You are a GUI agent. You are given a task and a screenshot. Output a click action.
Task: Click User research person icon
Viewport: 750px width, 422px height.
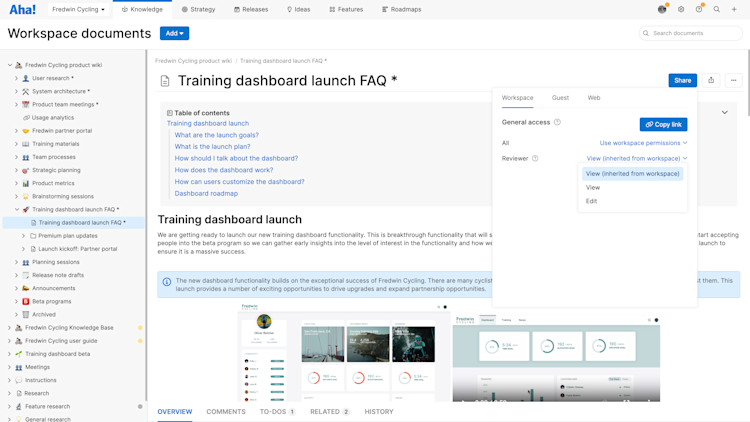(x=26, y=78)
